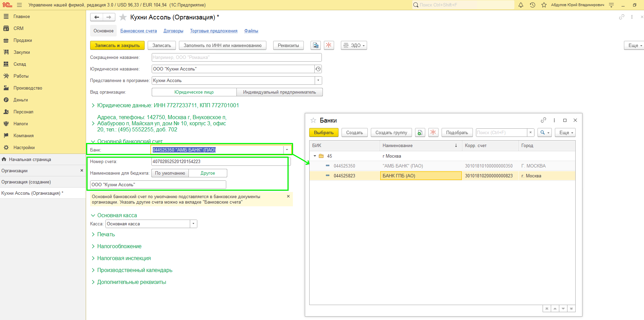Open the history clock icon in the top bar
Screen dimensions: 644x320
(x=532, y=5)
